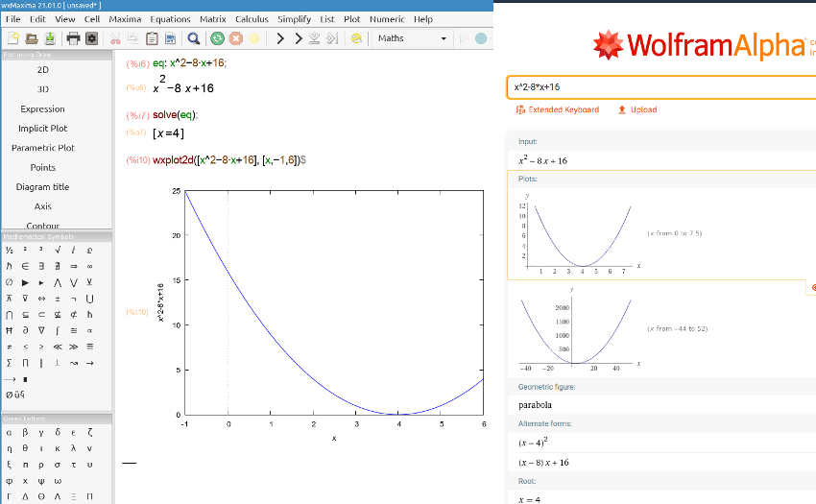Click the first Evaluate cell arrow icon
The image size is (816, 504).
coord(280,38)
